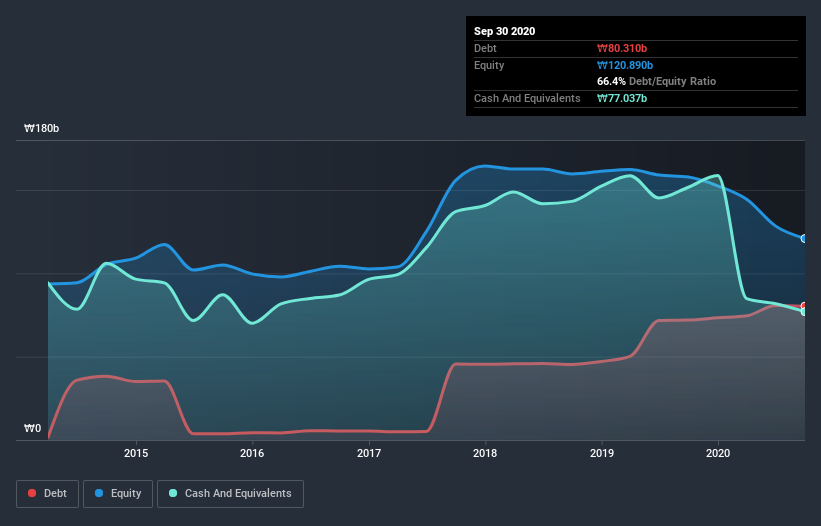This screenshot has height=526, width=821.
Task: Click the 2017 x-axis label
Action: point(369,453)
